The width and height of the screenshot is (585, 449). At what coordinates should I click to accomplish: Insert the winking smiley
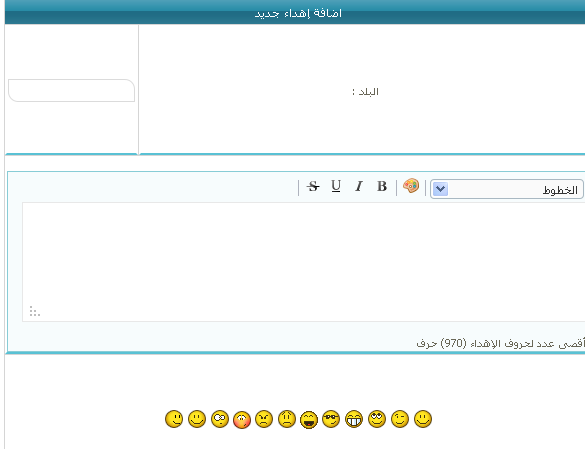point(400,419)
